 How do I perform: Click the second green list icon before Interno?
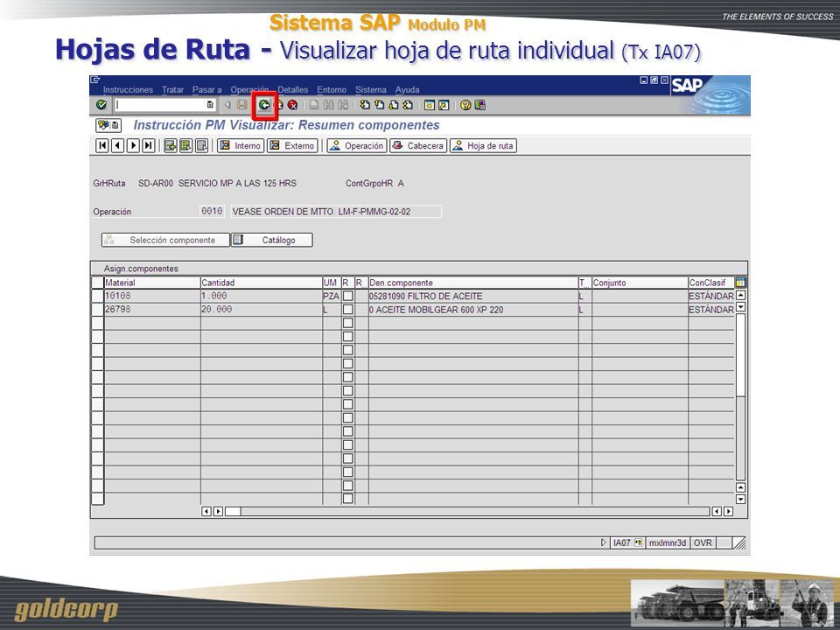(x=185, y=145)
